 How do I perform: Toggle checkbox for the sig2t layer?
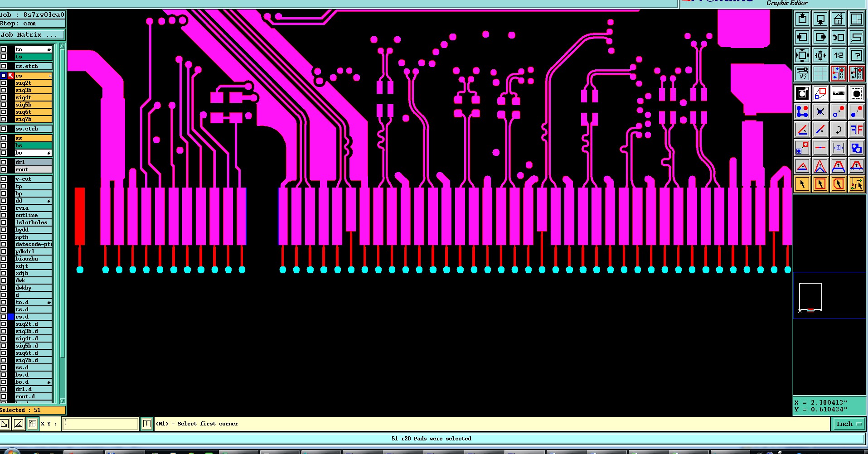(x=4, y=83)
